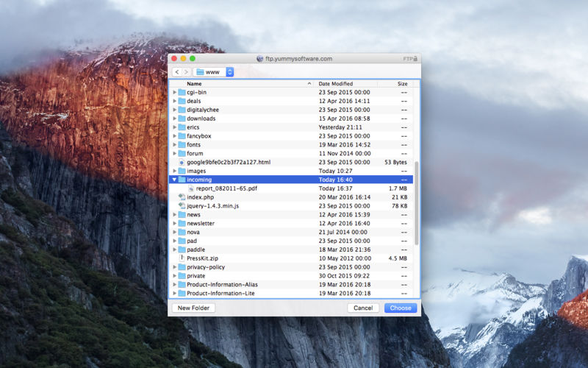Click the forum folder icon
588x368 pixels.
coord(182,153)
